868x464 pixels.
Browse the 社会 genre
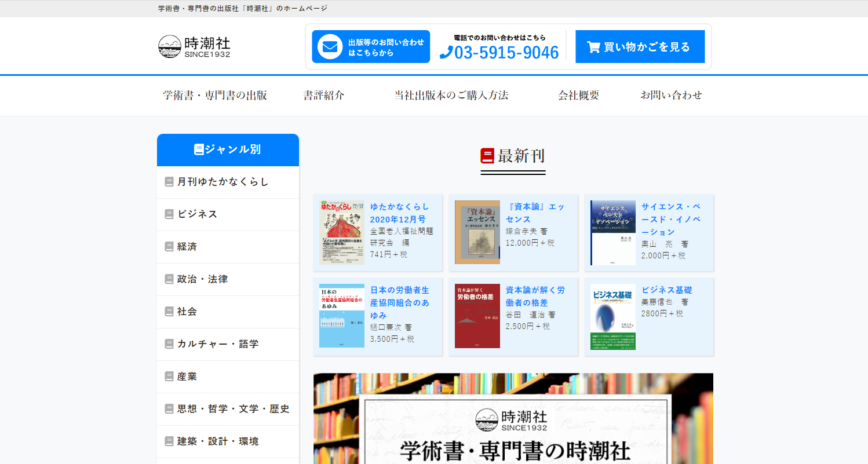[228, 312]
